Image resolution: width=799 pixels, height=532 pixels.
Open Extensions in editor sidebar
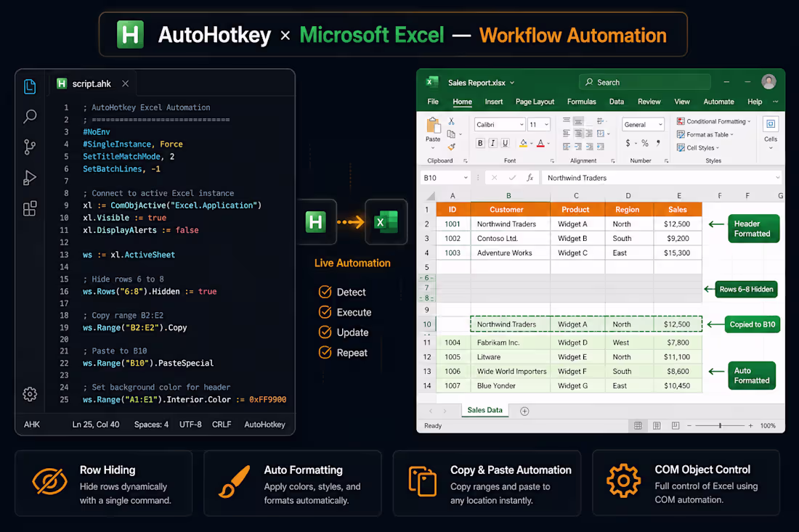[x=30, y=208]
